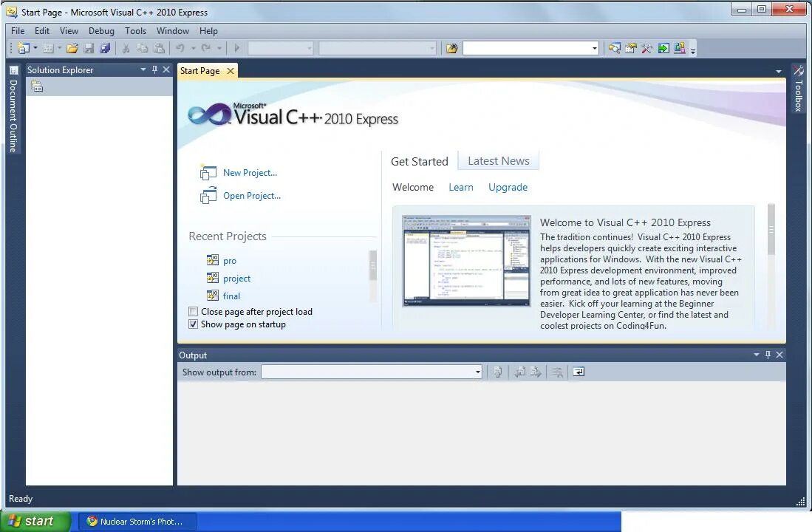Click the Windows start button
This screenshot has height=532, width=812.
(x=35, y=522)
